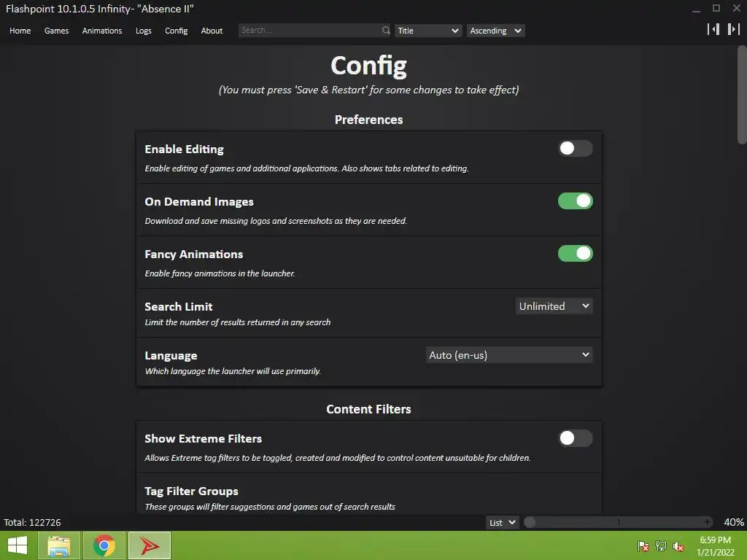Click the search magnifier icon

[385, 31]
